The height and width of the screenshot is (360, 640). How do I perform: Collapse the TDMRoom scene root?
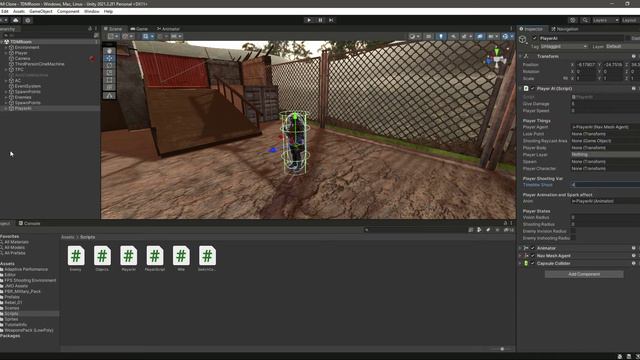point(2,42)
